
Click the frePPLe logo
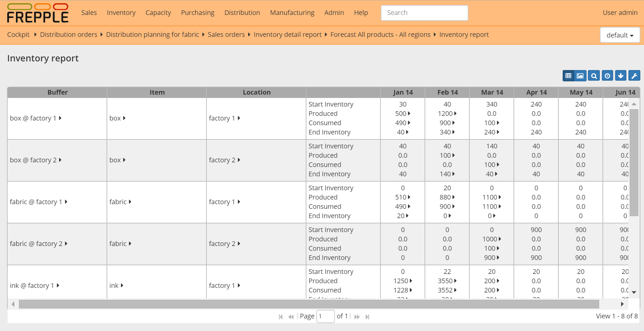coord(38,13)
